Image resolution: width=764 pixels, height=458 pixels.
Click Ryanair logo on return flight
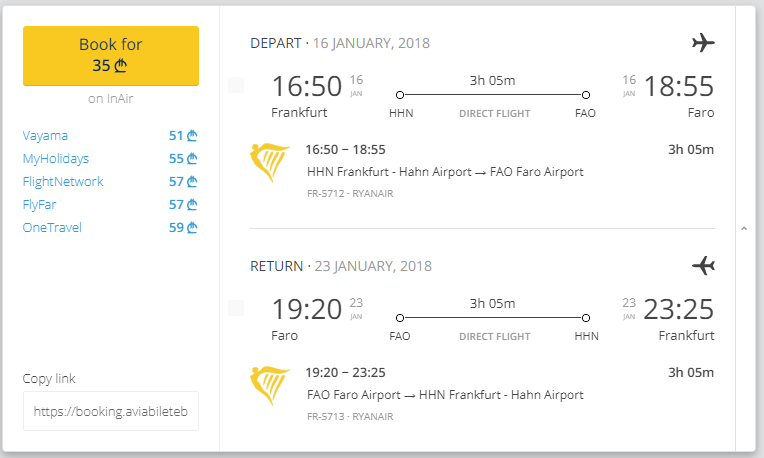tap(268, 384)
